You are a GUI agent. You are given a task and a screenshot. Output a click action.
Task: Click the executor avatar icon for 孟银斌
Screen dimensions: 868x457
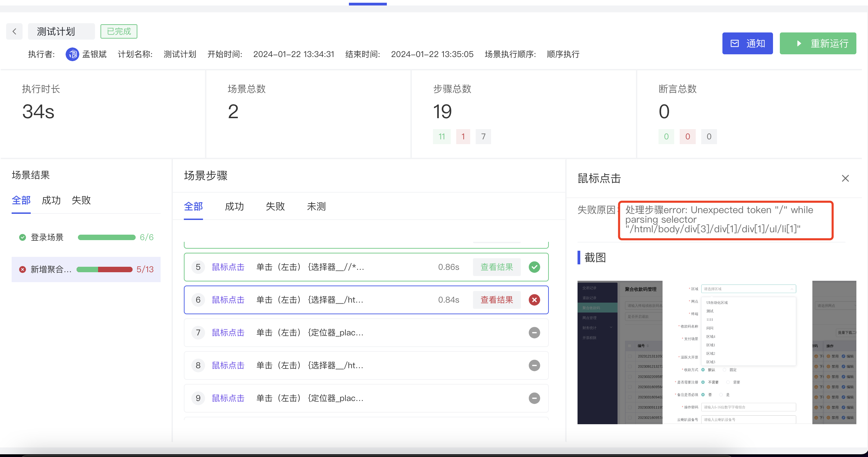pos(72,54)
